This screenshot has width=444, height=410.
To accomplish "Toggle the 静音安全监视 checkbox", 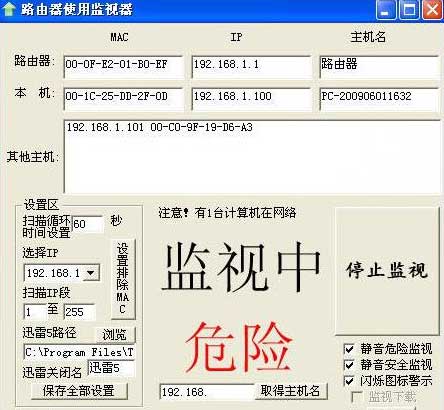I will (349, 365).
